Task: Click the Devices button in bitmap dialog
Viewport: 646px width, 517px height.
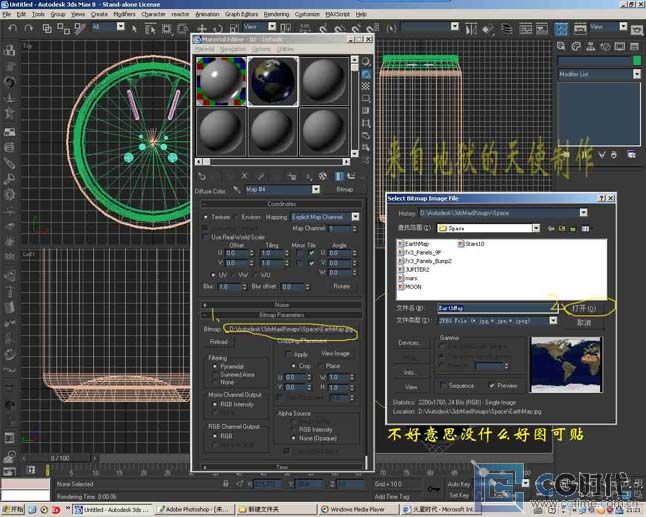Action: [x=408, y=343]
